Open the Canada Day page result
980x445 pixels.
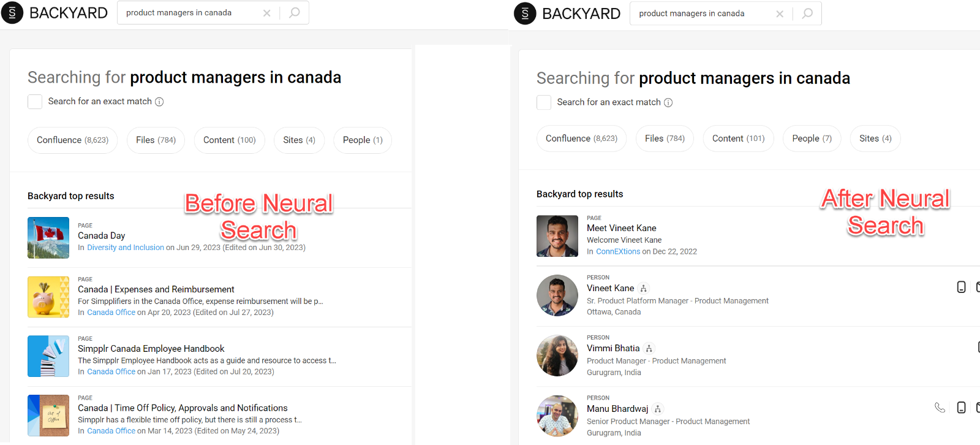pos(101,236)
